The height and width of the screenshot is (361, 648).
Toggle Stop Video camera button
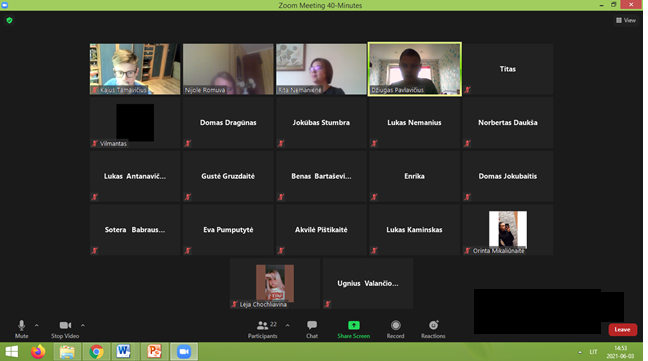(65, 325)
